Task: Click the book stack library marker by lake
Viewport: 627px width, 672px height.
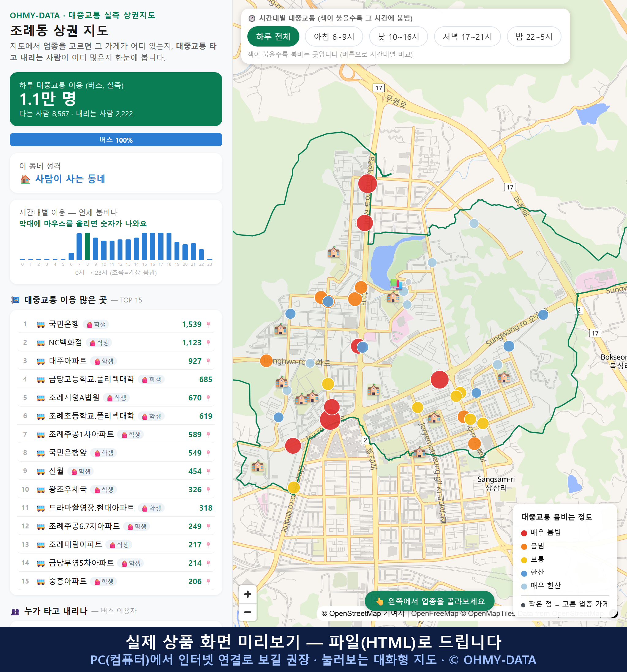Action: coord(396,284)
